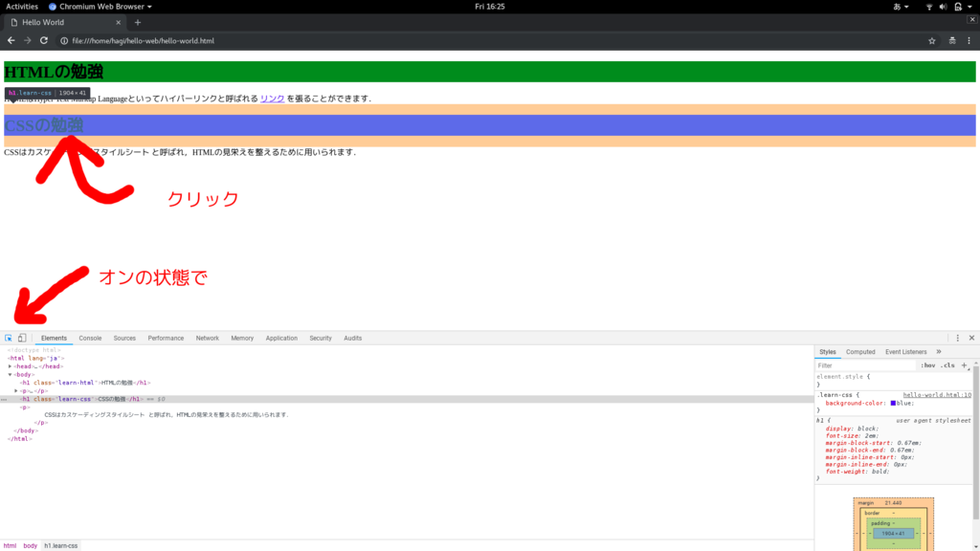Screen dimensions: 980x551
Task: Bookmark this page with the star icon
Action: click(932, 40)
